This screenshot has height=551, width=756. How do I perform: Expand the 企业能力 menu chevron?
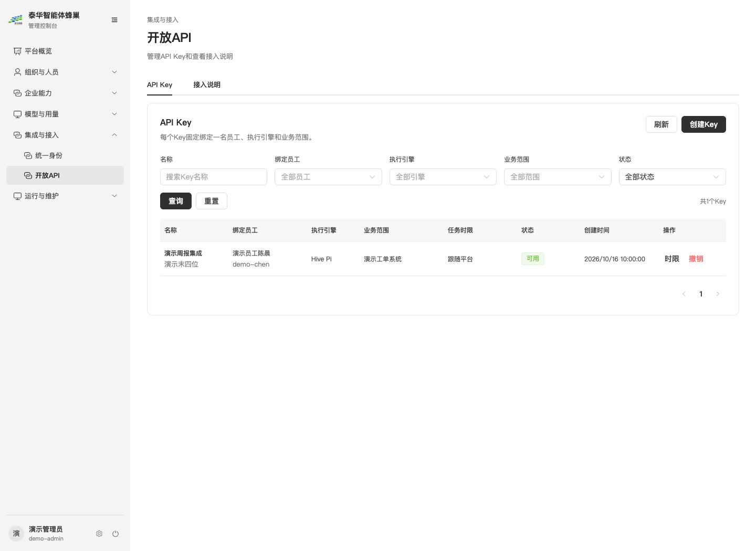[x=114, y=93]
